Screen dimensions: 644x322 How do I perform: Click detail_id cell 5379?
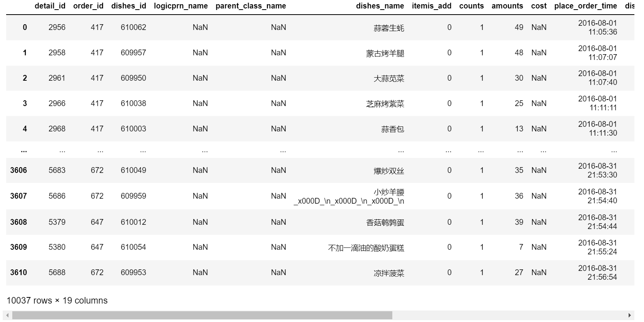57,222
